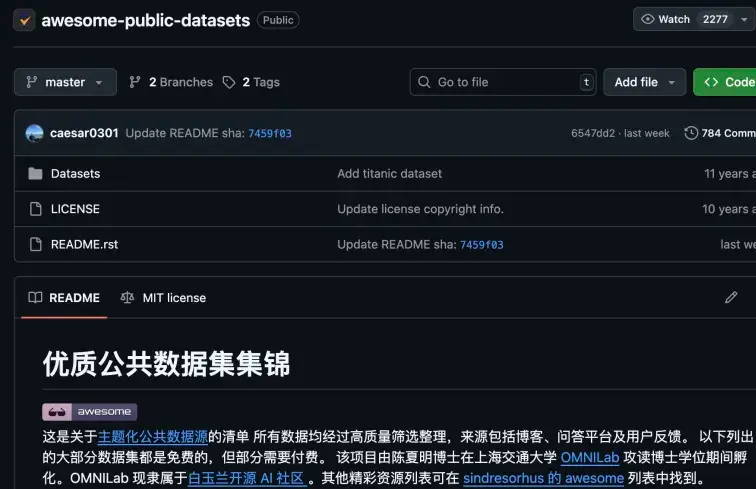
Task: Open the Datasets folder
Action: [x=76, y=174]
